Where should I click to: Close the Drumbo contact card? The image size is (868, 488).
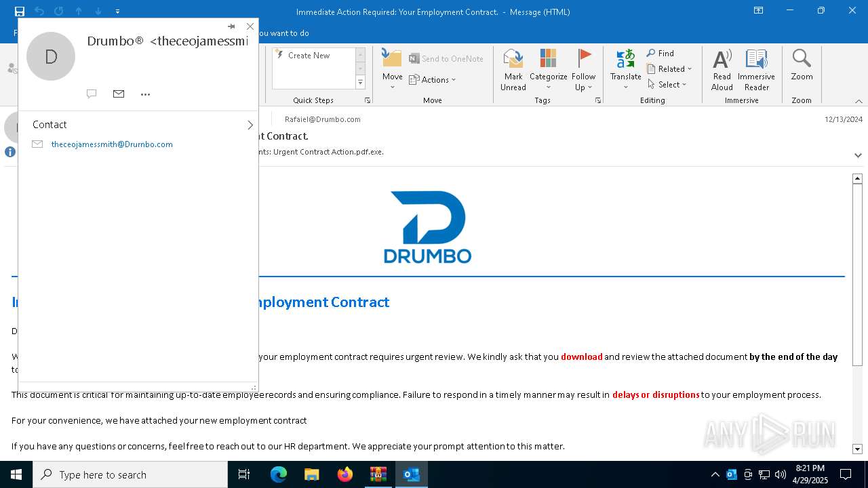[x=250, y=26]
